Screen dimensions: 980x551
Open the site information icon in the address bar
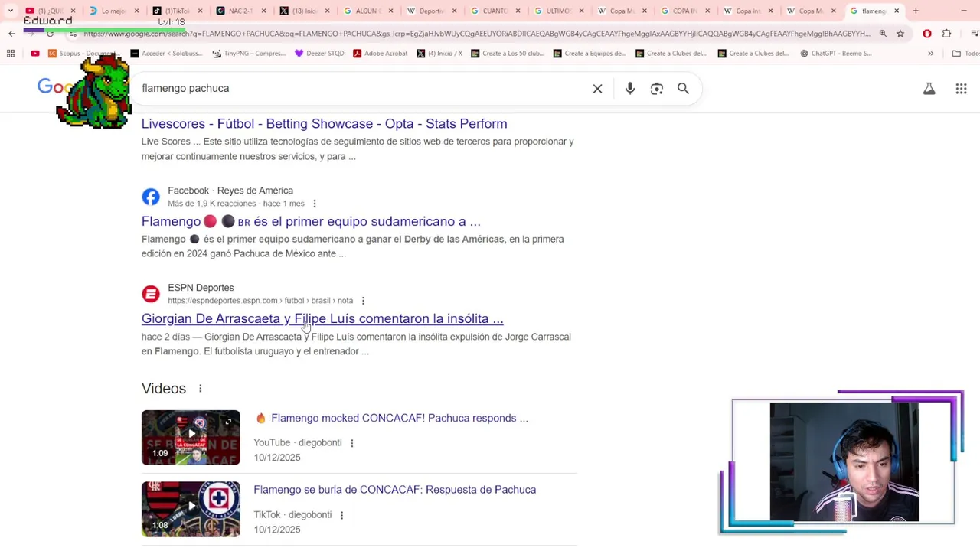(73, 34)
